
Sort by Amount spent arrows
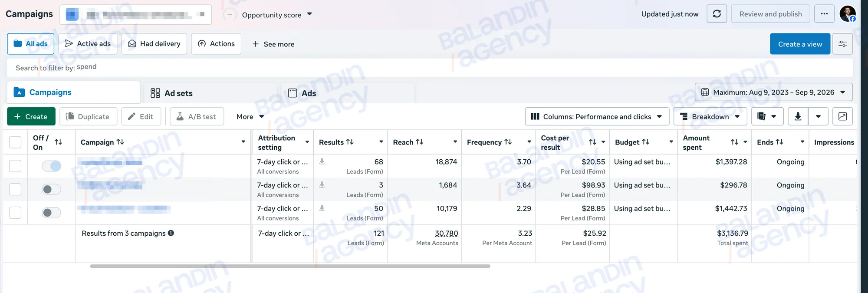[734, 142]
